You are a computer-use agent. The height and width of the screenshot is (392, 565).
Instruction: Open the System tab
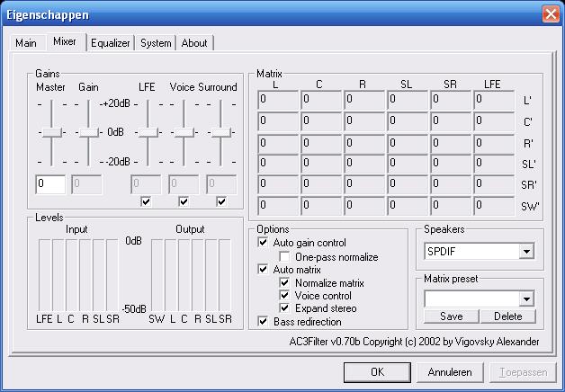[x=156, y=43]
